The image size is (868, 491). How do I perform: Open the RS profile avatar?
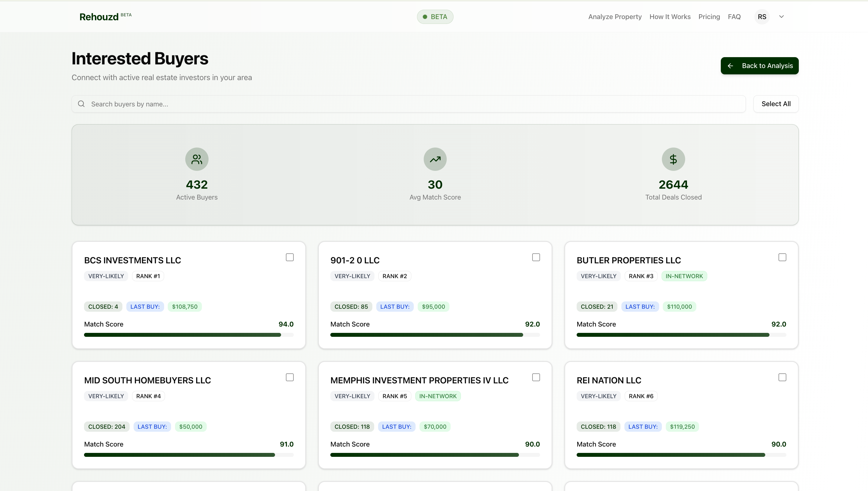(x=762, y=17)
